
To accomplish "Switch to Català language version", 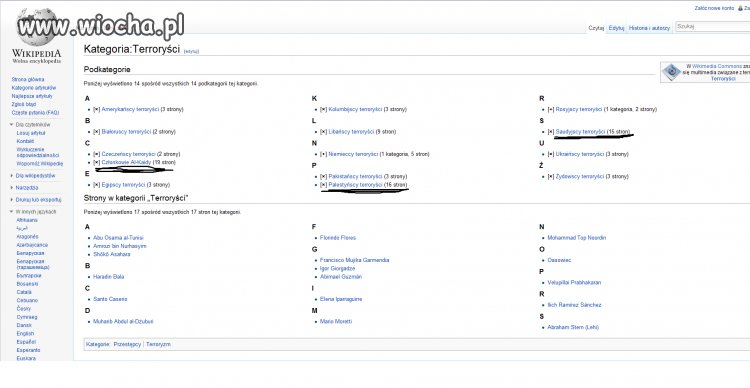I will point(24,293).
